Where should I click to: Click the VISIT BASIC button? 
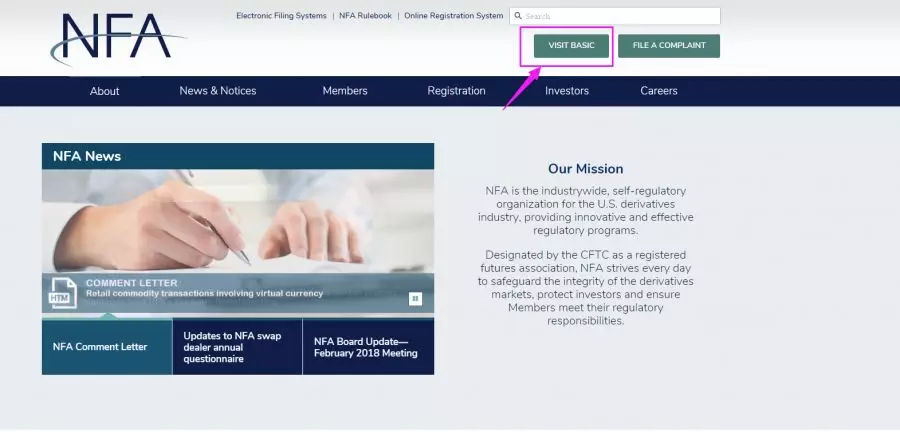pyautogui.click(x=571, y=46)
